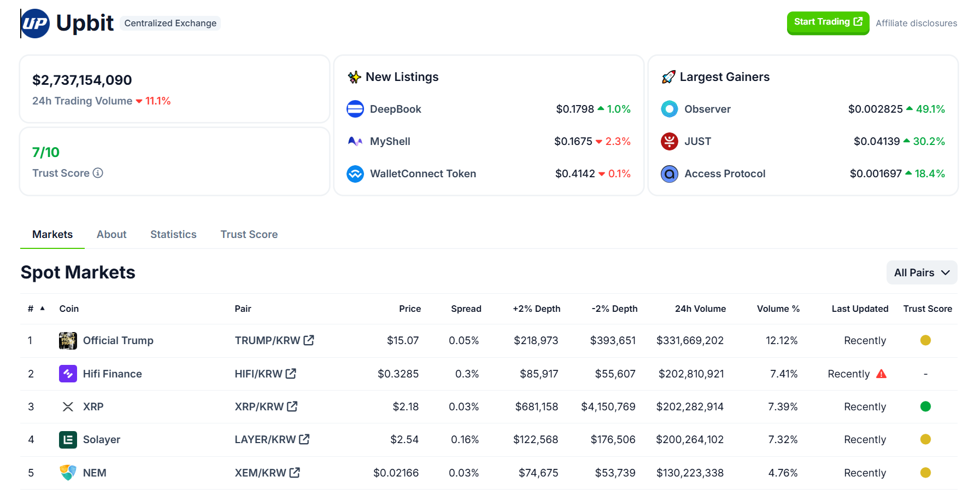Click the DeepBook coin icon
This screenshot has height=494, width=980.
(x=355, y=109)
